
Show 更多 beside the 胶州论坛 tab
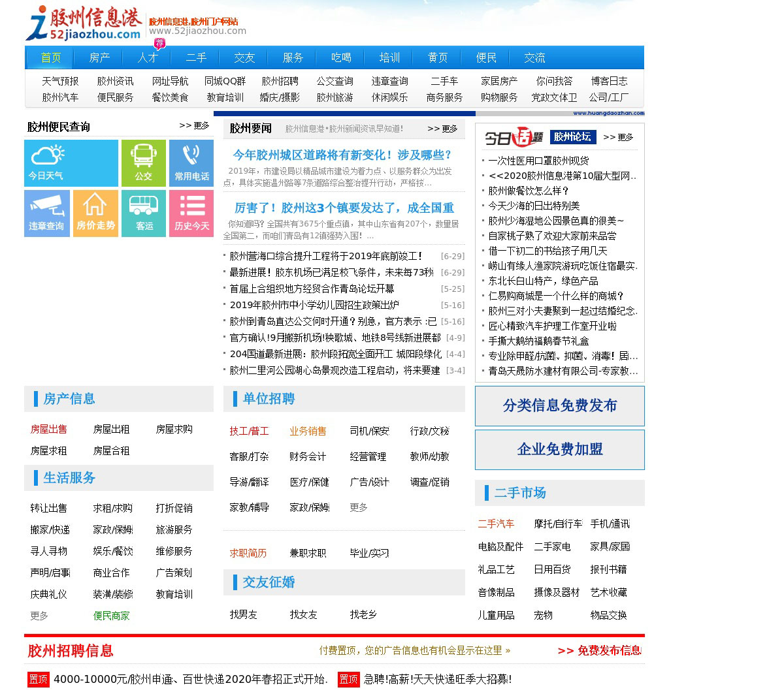click(x=618, y=137)
